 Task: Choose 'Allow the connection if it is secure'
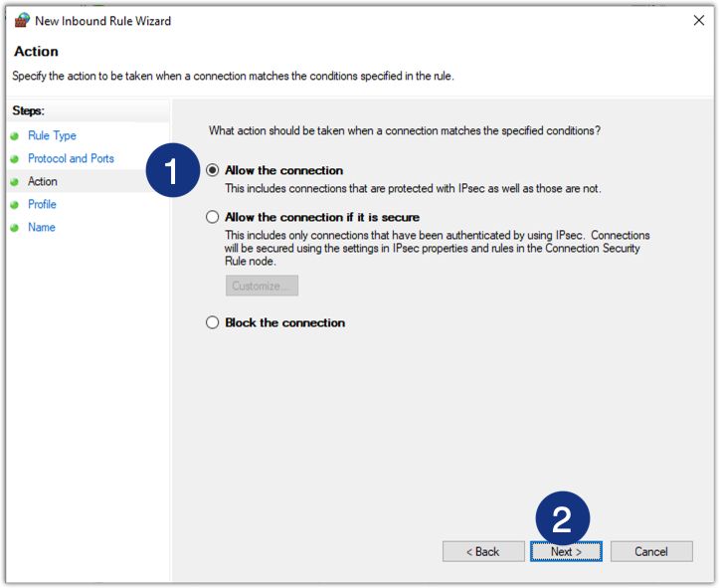(x=212, y=217)
